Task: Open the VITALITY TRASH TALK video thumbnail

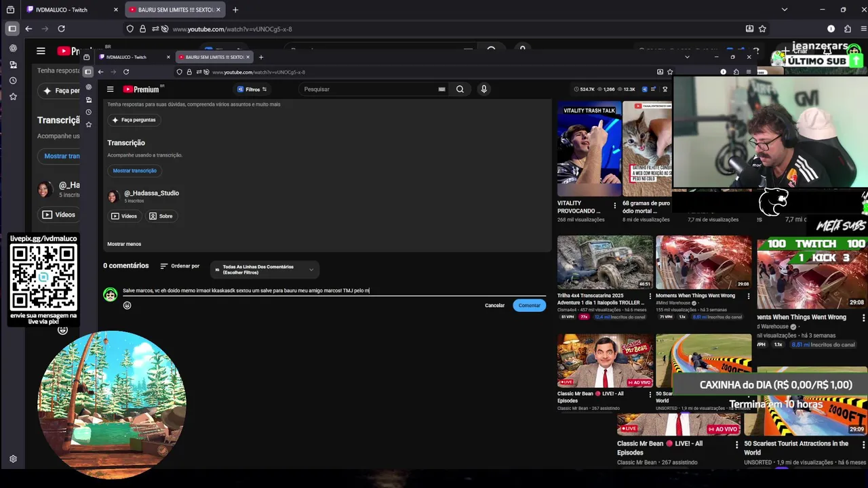Action: (x=589, y=149)
